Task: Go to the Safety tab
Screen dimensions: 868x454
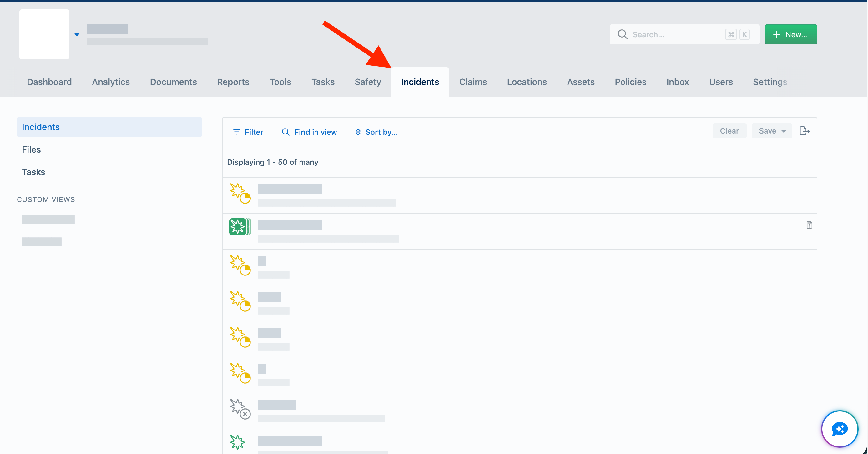Action: pyautogui.click(x=368, y=82)
